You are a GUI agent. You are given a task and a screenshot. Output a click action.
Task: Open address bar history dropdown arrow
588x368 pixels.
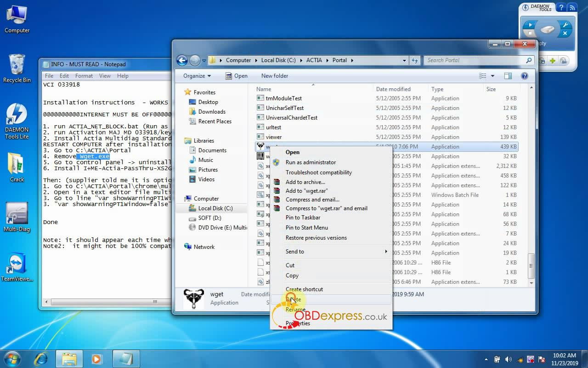404,60
